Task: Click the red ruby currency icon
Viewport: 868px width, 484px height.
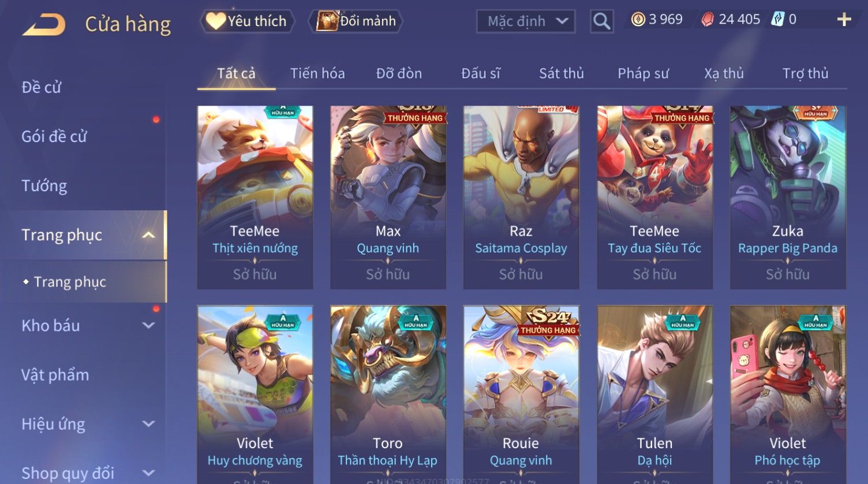Action: [x=707, y=20]
